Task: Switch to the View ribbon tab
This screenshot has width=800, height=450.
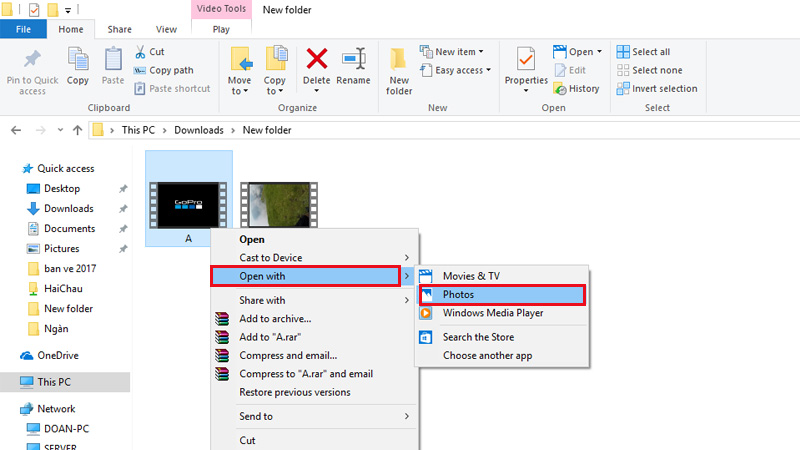Action: tap(167, 30)
